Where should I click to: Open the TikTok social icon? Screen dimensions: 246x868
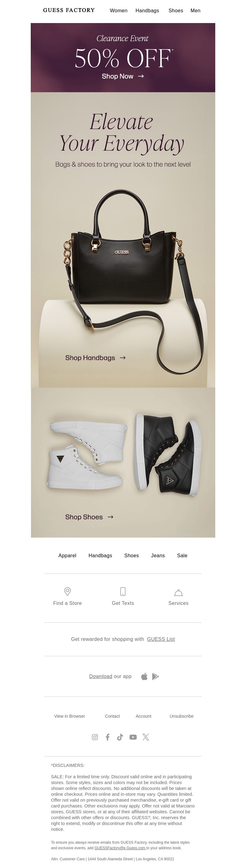pyautogui.click(x=120, y=737)
